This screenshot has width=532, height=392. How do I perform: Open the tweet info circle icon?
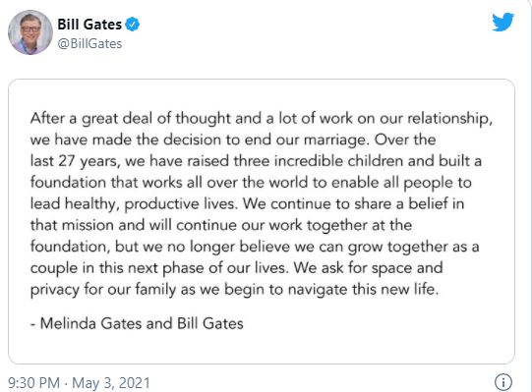pos(503,382)
